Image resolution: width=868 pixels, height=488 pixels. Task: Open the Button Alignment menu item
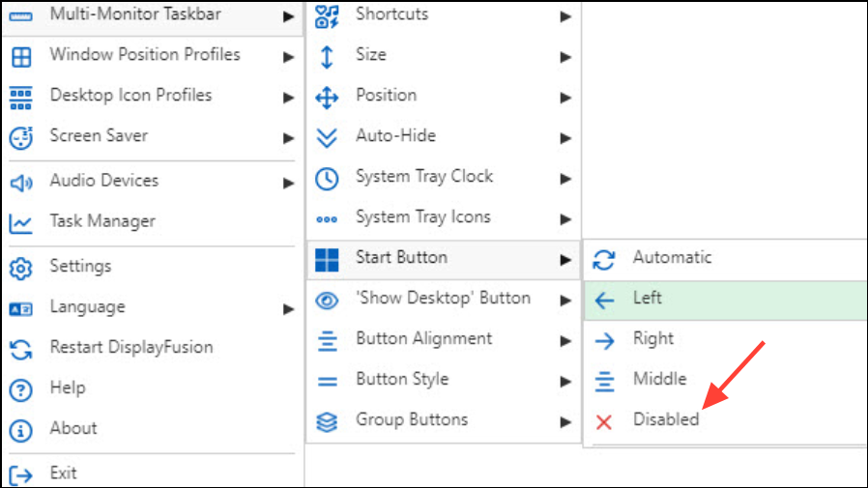[x=423, y=339]
